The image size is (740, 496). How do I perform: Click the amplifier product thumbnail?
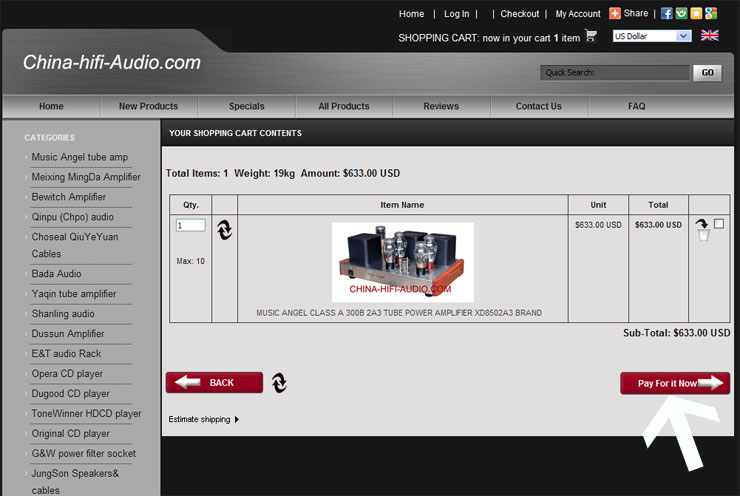403,262
